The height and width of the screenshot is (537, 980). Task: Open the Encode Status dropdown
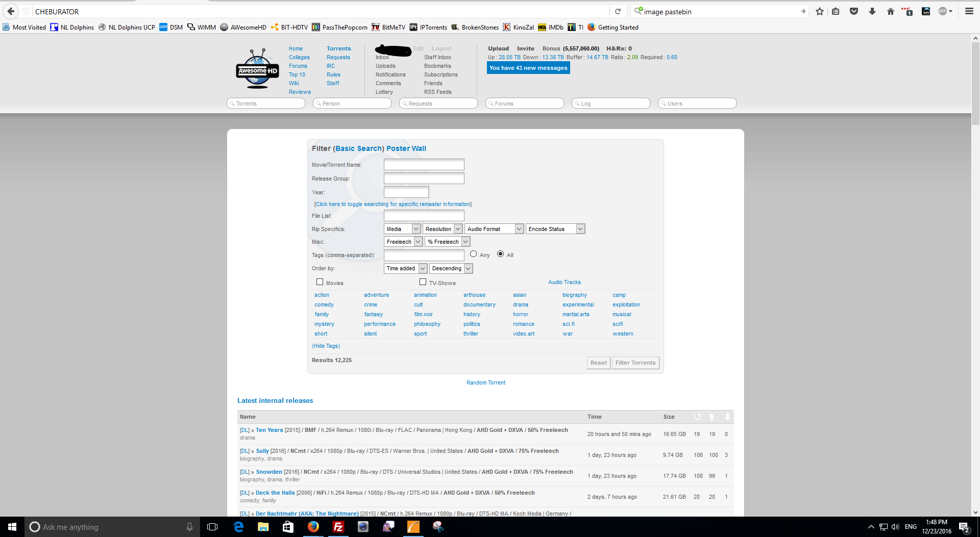[x=555, y=229]
